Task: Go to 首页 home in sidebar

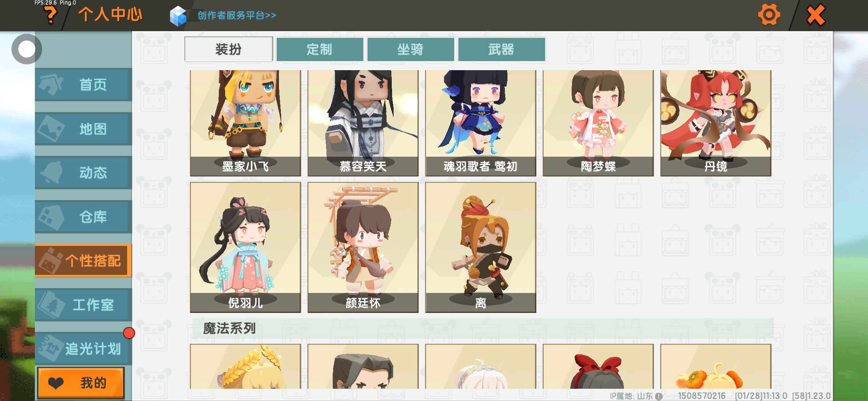Action: pyautogui.click(x=83, y=85)
